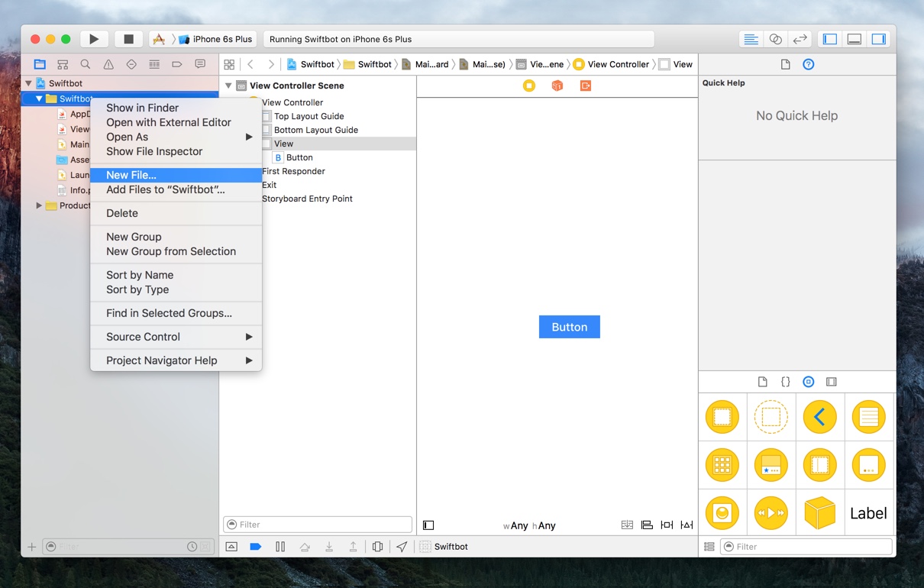Click the Pause execution debug icon
This screenshot has height=588, width=924.
pyautogui.click(x=280, y=547)
